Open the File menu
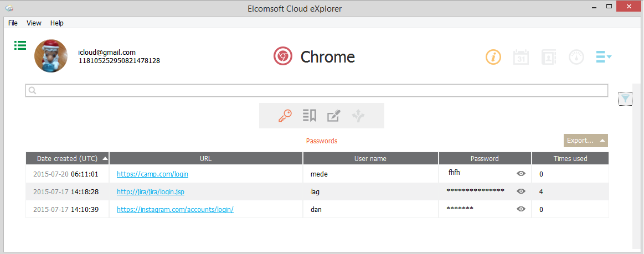This screenshot has height=254, width=644. tap(13, 23)
